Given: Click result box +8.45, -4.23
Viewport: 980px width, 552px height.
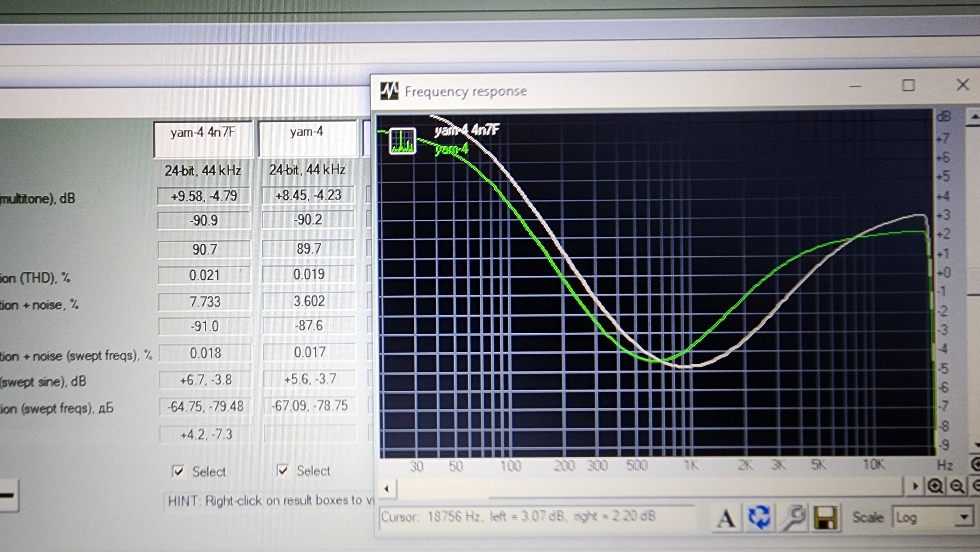Looking at the screenshot, I should tap(308, 195).
